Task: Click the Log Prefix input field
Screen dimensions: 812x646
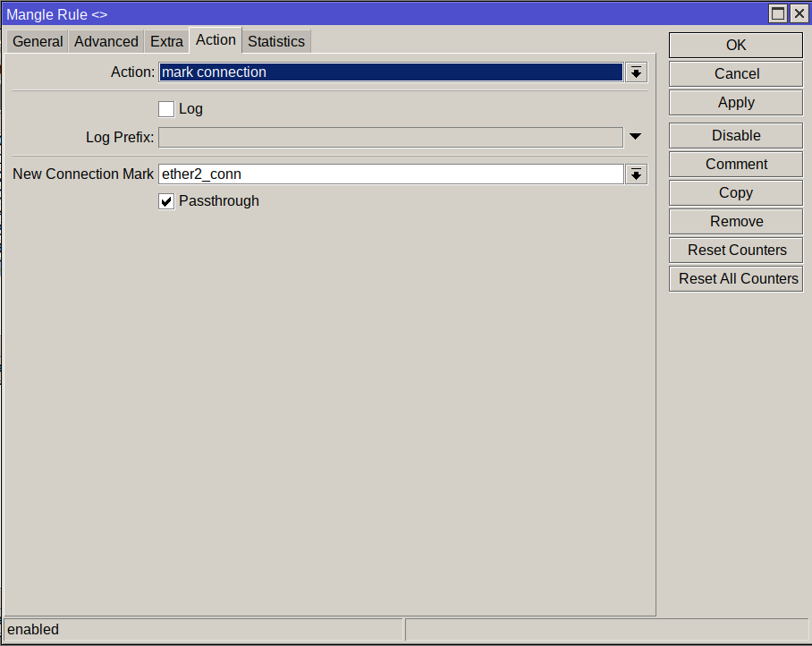Action: tap(391, 137)
